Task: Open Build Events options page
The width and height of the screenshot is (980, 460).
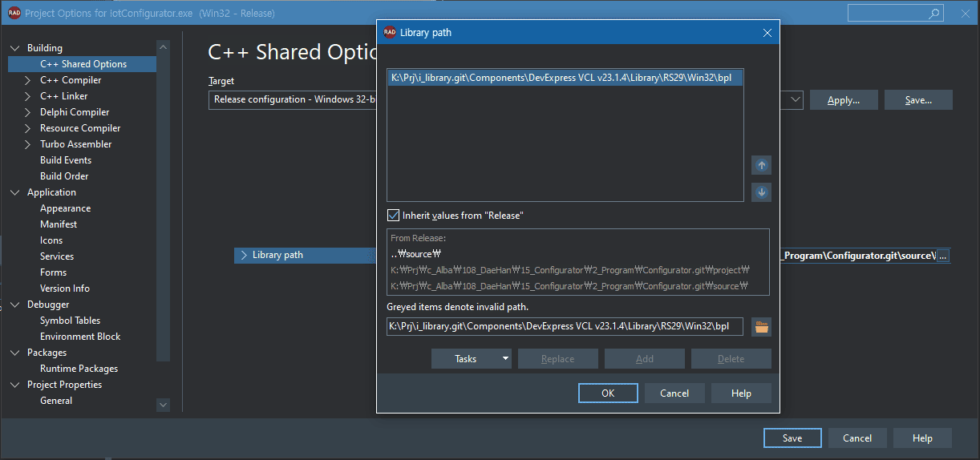Action: pos(66,160)
